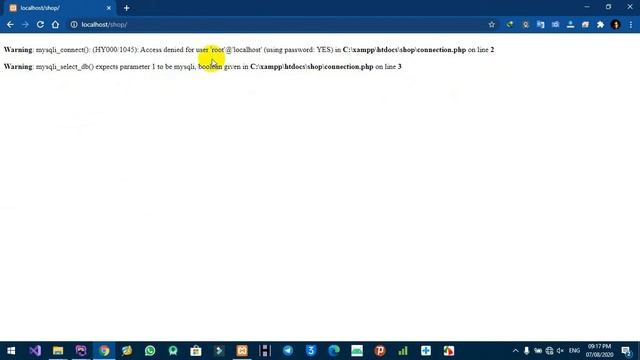Open Microsoft Edge from taskbar
640x360 pixels.
334,351
